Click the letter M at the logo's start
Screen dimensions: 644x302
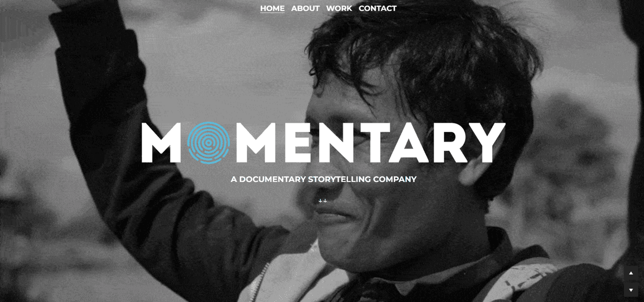[x=162, y=143]
